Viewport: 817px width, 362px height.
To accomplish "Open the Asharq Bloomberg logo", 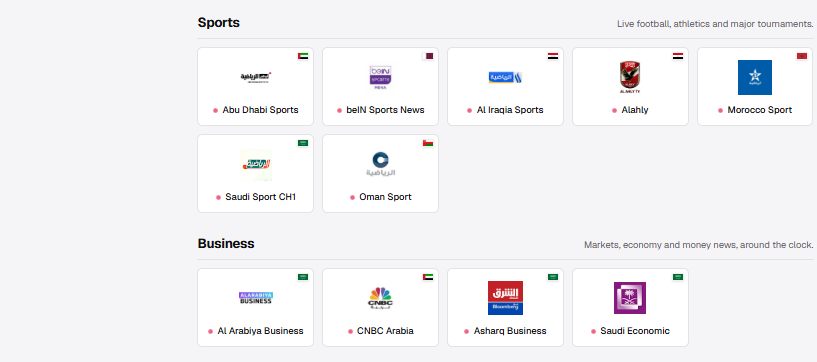I will click(x=505, y=298).
